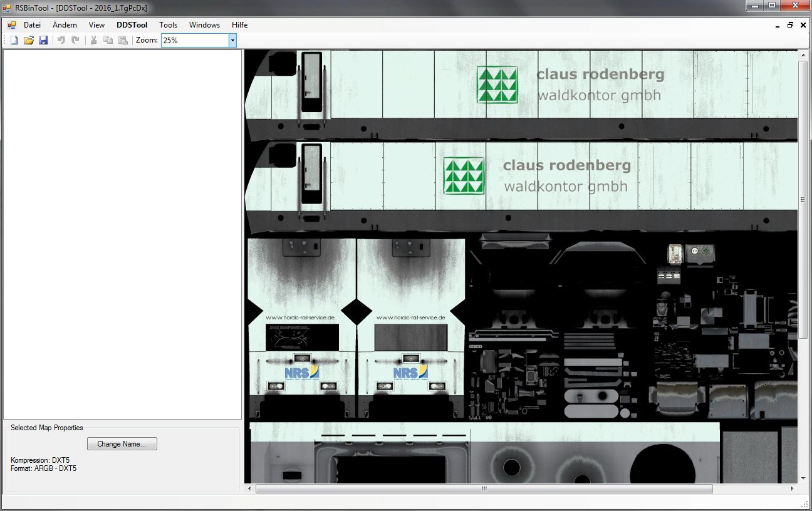Screen dimensions: 812x511
Task: Open the Ändern menu
Action: click(x=65, y=25)
